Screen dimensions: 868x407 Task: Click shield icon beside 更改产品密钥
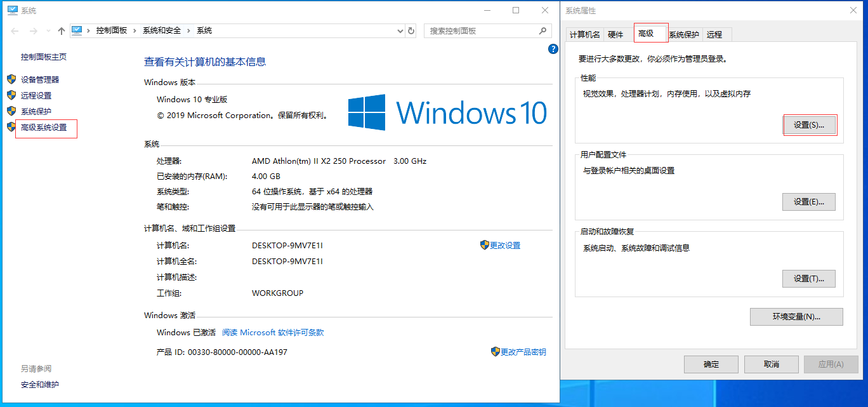[x=496, y=352]
